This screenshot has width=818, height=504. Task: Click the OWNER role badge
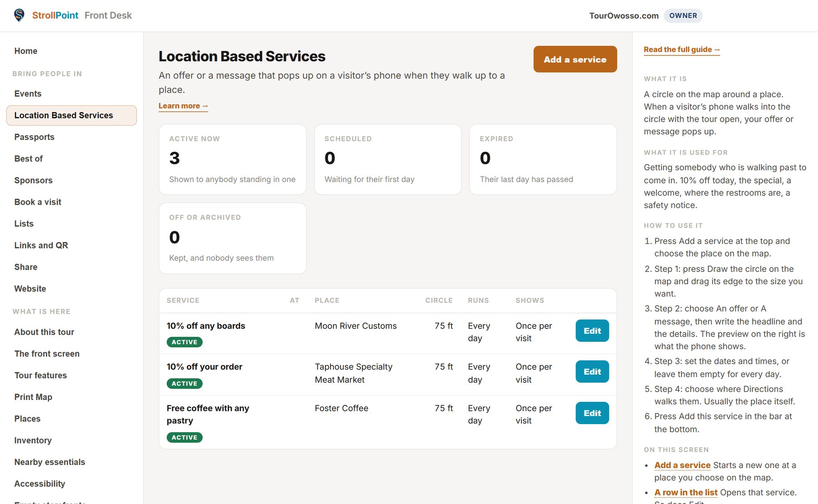point(683,15)
